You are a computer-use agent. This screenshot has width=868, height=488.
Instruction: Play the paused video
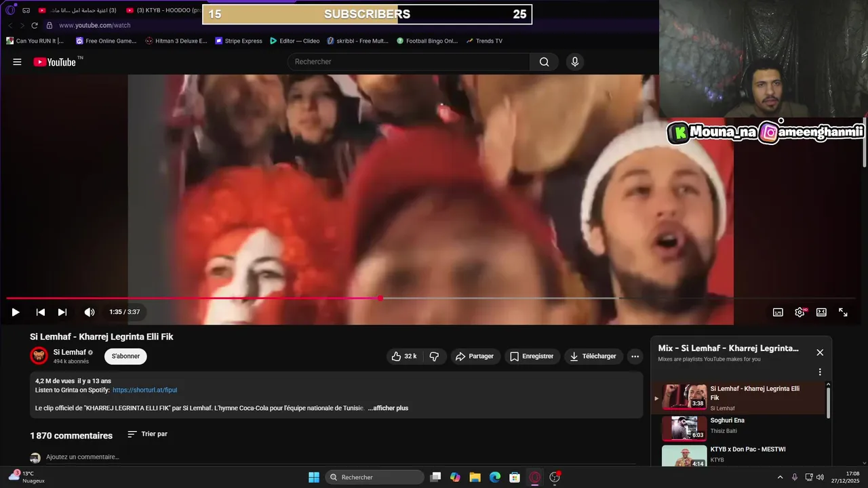point(16,312)
